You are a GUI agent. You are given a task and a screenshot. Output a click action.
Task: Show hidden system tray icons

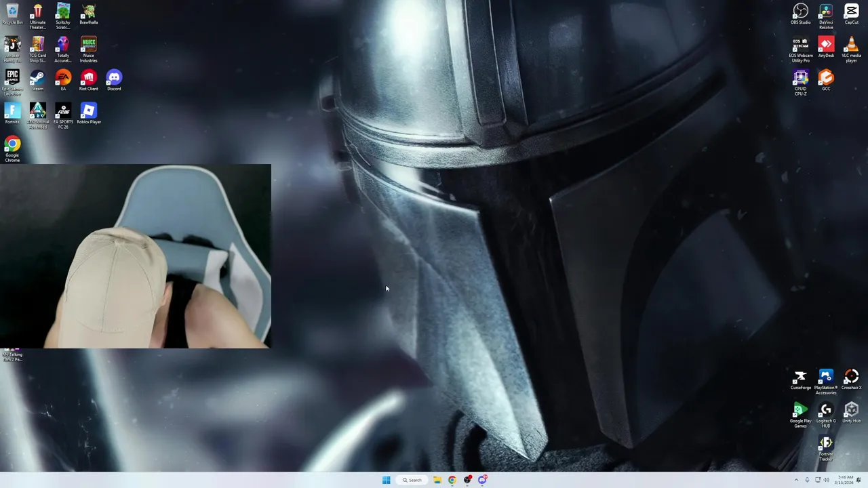coord(797,480)
